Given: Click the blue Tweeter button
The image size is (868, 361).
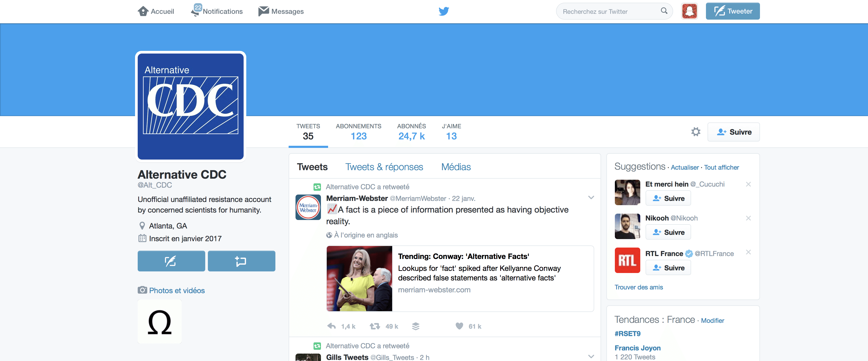Looking at the screenshot, I should [733, 11].
